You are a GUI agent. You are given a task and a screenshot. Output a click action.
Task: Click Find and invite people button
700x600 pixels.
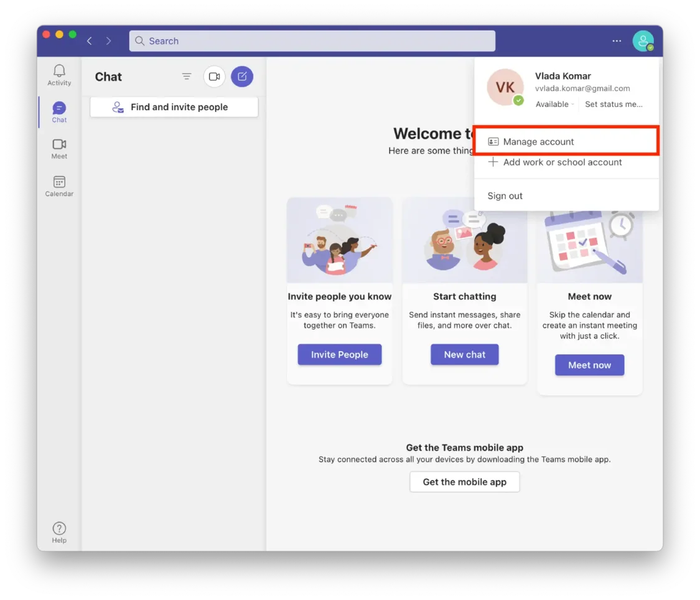pos(174,107)
